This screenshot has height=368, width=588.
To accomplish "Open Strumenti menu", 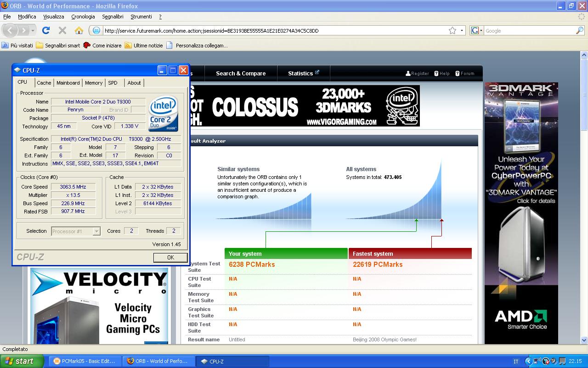I will point(141,17).
